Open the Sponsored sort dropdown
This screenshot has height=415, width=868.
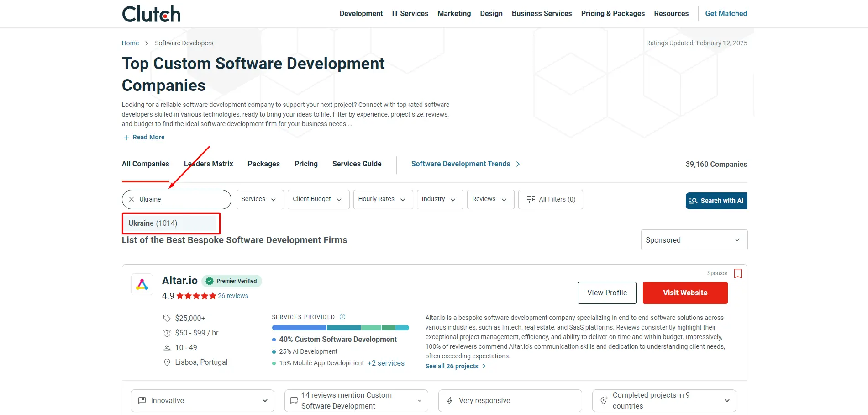694,240
